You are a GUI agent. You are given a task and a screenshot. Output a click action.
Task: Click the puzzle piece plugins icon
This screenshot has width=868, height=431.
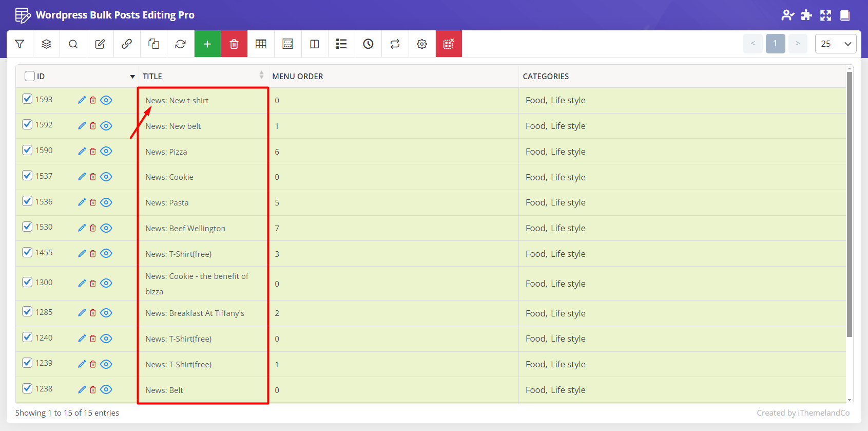point(806,15)
